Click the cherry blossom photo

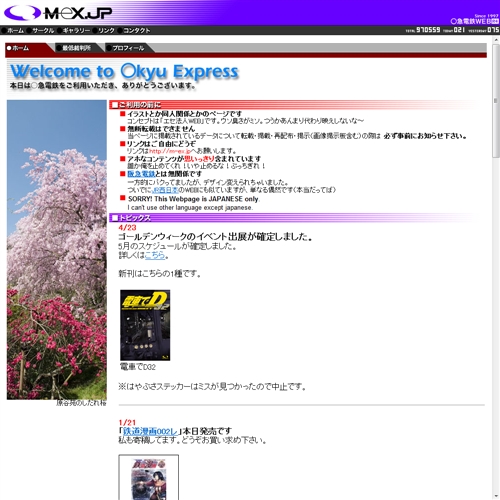(57, 250)
